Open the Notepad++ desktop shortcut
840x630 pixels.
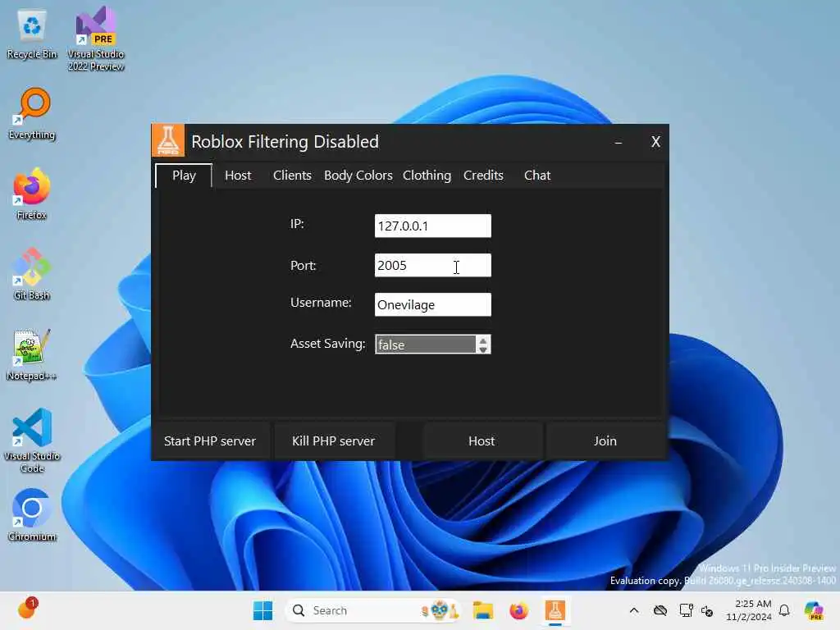point(32,354)
